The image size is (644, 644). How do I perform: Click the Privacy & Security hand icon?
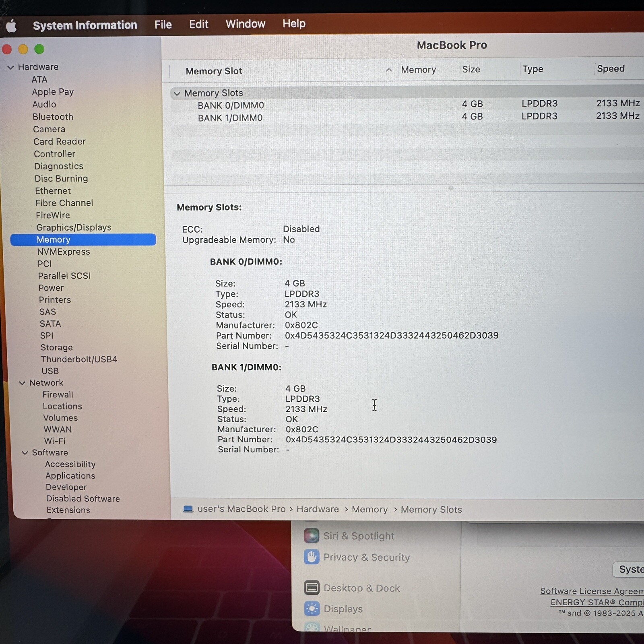pos(312,557)
